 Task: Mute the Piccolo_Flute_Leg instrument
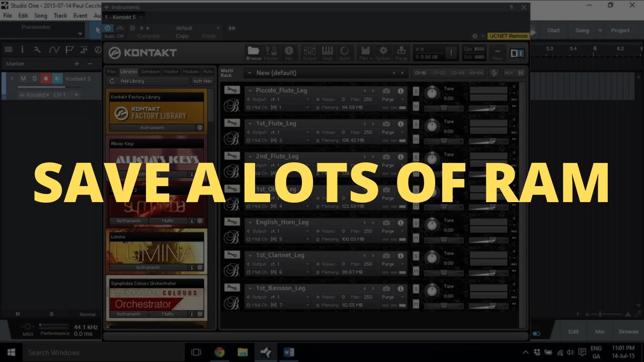coord(416,107)
